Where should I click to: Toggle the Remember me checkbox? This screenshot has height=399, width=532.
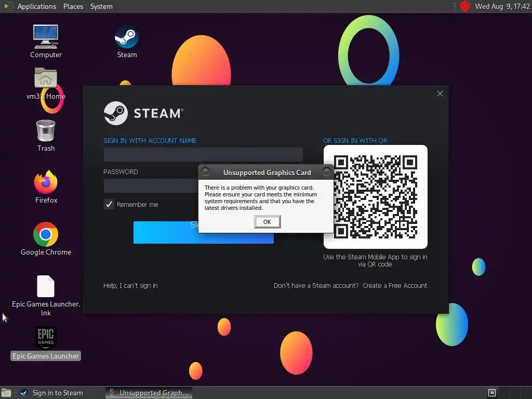(109, 204)
